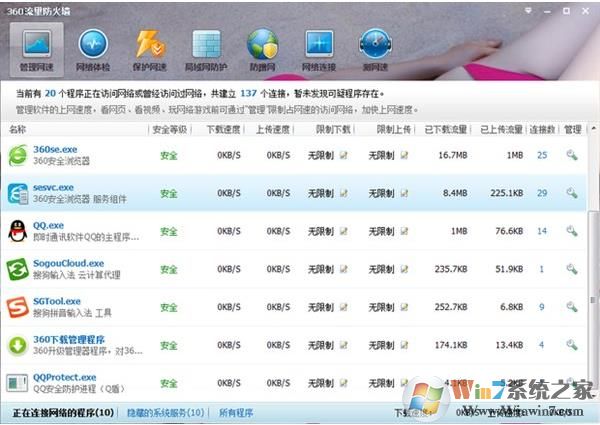Click the list scrollbar up arrow

click(x=593, y=129)
